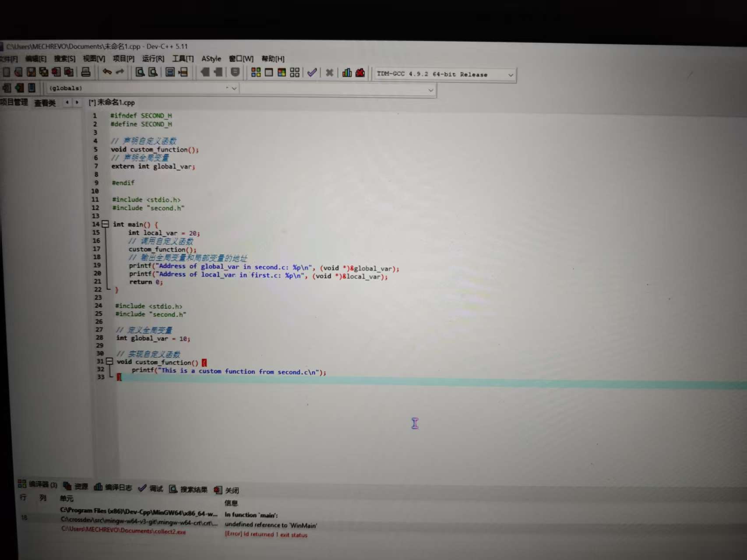This screenshot has height=560, width=747.
Task: Click the Save file toolbar icon
Action: 31,72
